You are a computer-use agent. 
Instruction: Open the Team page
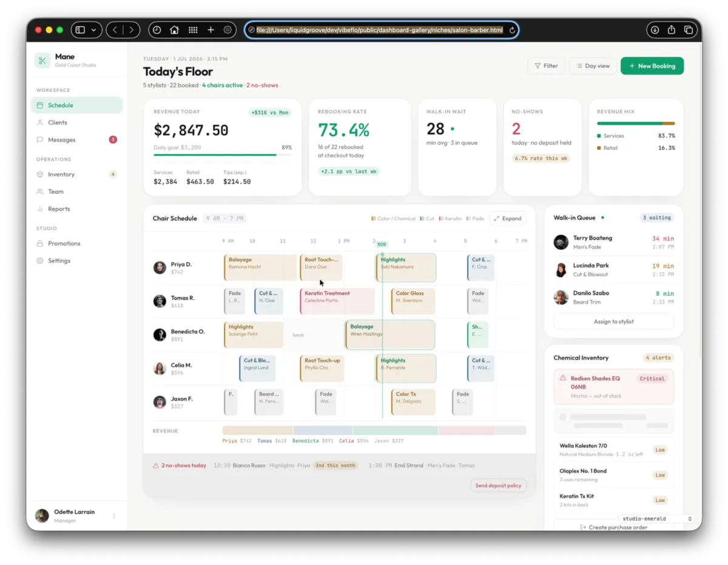click(x=76, y=192)
